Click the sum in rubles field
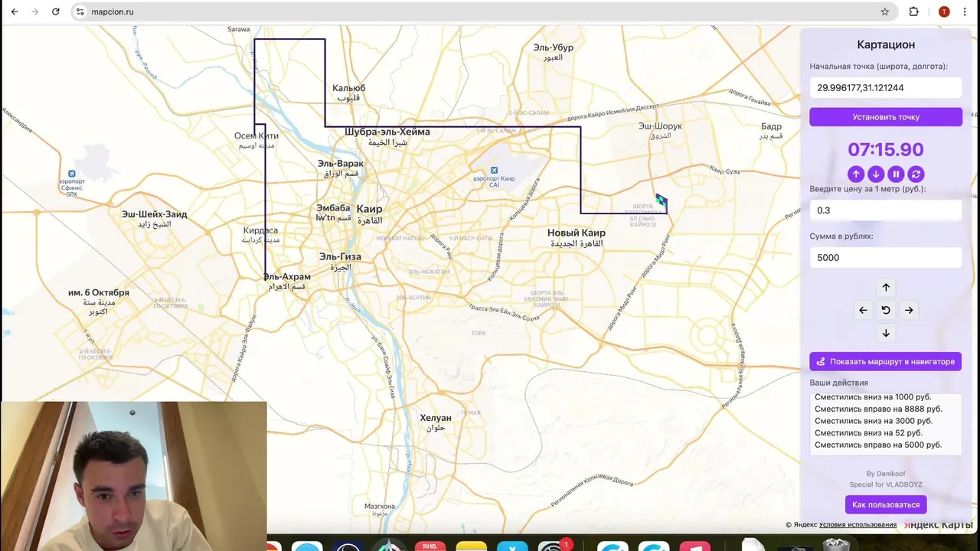Viewport: 980px width, 551px height. click(x=886, y=257)
